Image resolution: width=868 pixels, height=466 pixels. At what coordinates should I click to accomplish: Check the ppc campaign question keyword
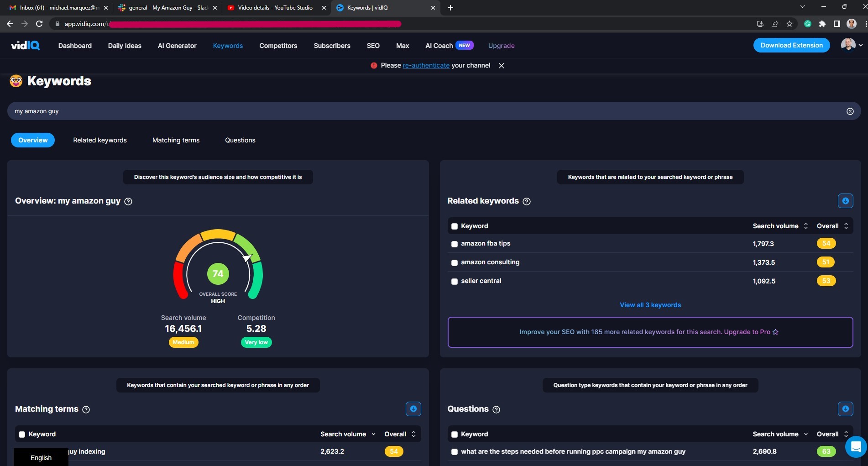click(455, 452)
